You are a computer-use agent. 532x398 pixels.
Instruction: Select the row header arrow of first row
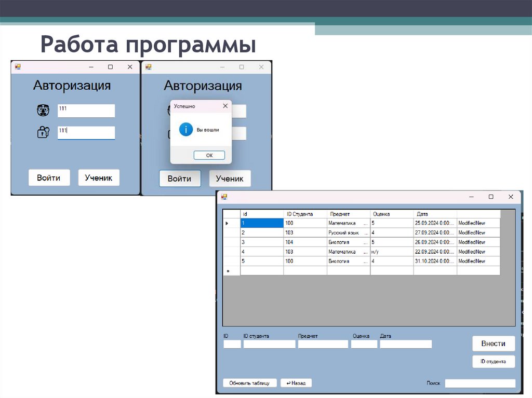231,223
